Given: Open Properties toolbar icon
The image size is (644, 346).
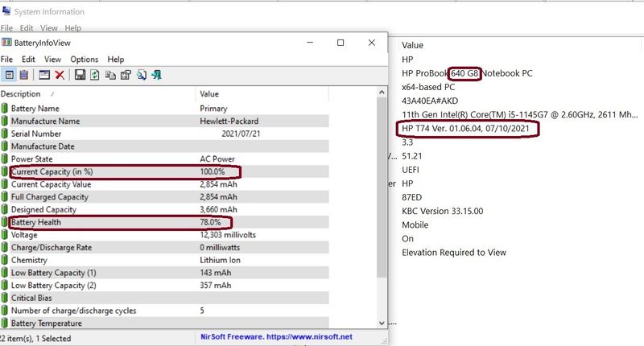Looking at the screenshot, I should point(126,75).
